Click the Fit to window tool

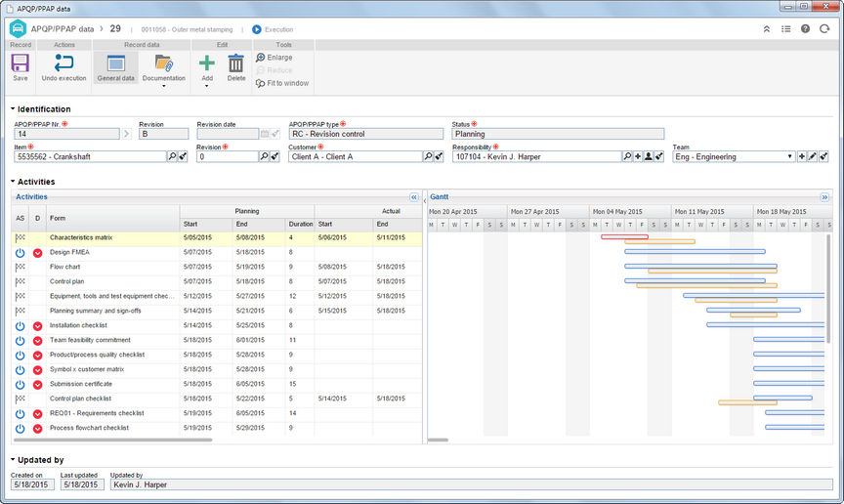tap(282, 83)
